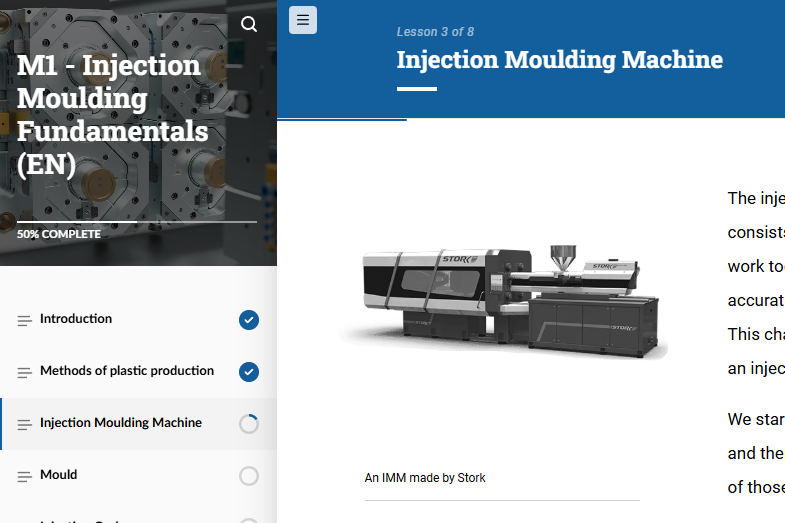
Task: Click the completed checkmark for Introduction
Action: 249,320
